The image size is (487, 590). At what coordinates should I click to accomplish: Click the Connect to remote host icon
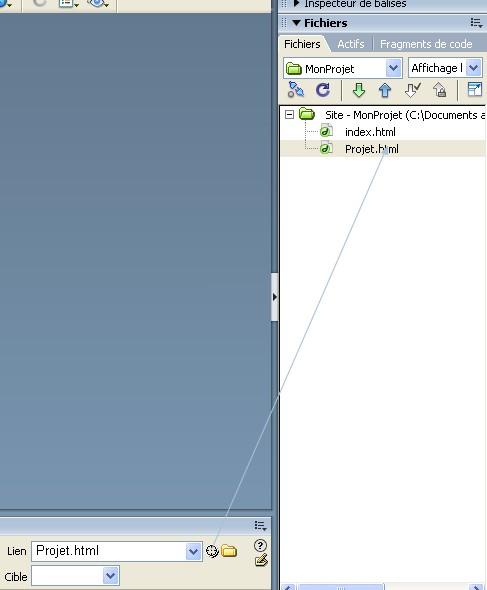coord(296,90)
